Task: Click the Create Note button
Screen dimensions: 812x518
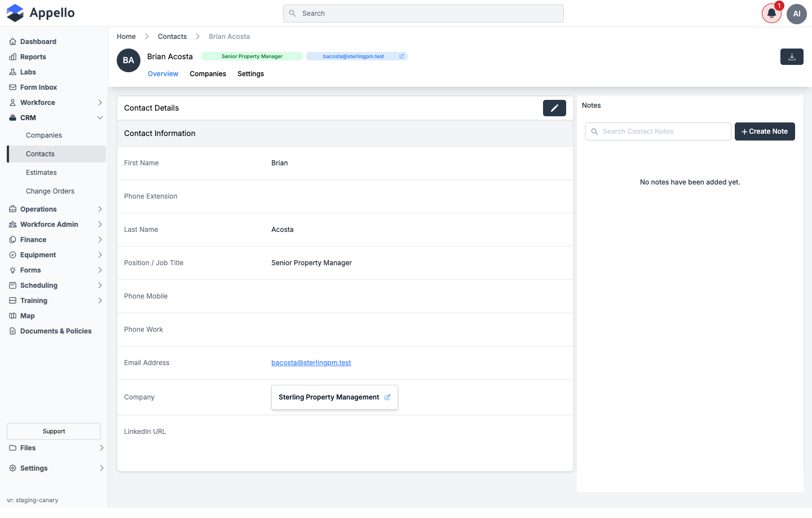Action: 765,131
